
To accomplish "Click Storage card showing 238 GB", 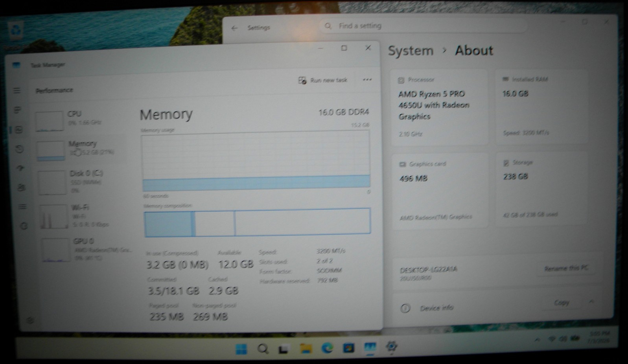I will coord(542,189).
